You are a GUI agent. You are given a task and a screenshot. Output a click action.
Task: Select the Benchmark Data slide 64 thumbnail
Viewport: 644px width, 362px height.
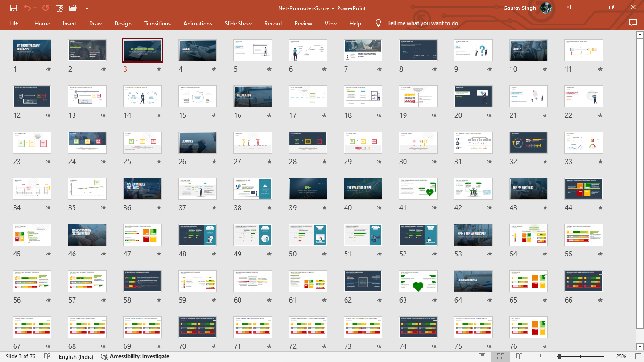coord(473,281)
